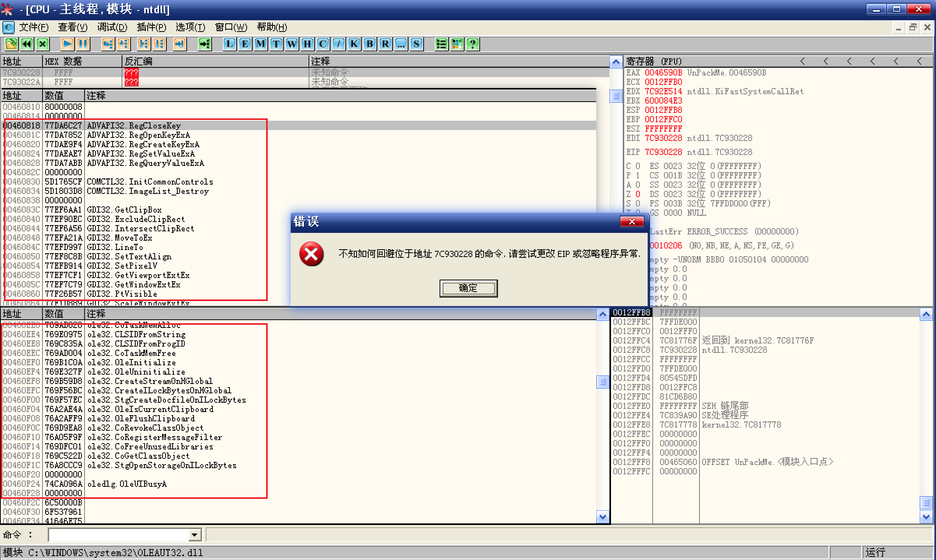Click the Run program play icon
The width and height of the screenshot is (936, 560).
click(x=67, y=44)
